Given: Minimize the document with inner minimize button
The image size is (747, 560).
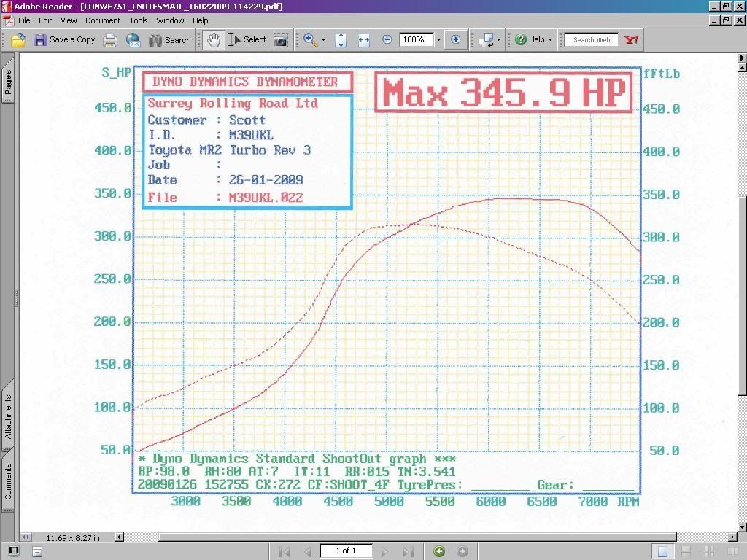Looking at the screenshot, I should 714,20.
